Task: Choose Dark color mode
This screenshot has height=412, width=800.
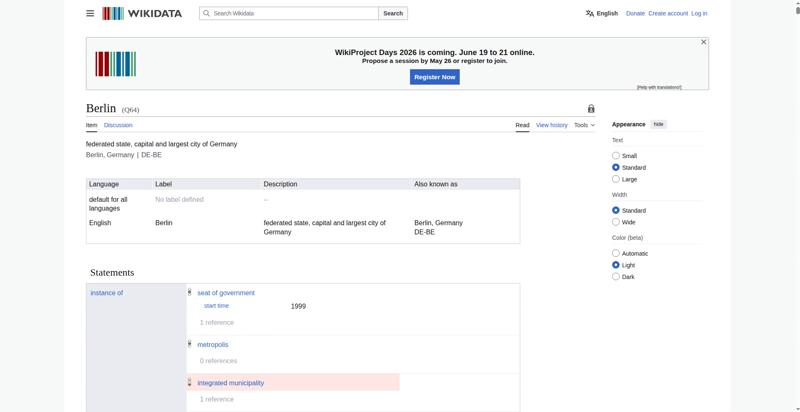Action: [616, 276]
